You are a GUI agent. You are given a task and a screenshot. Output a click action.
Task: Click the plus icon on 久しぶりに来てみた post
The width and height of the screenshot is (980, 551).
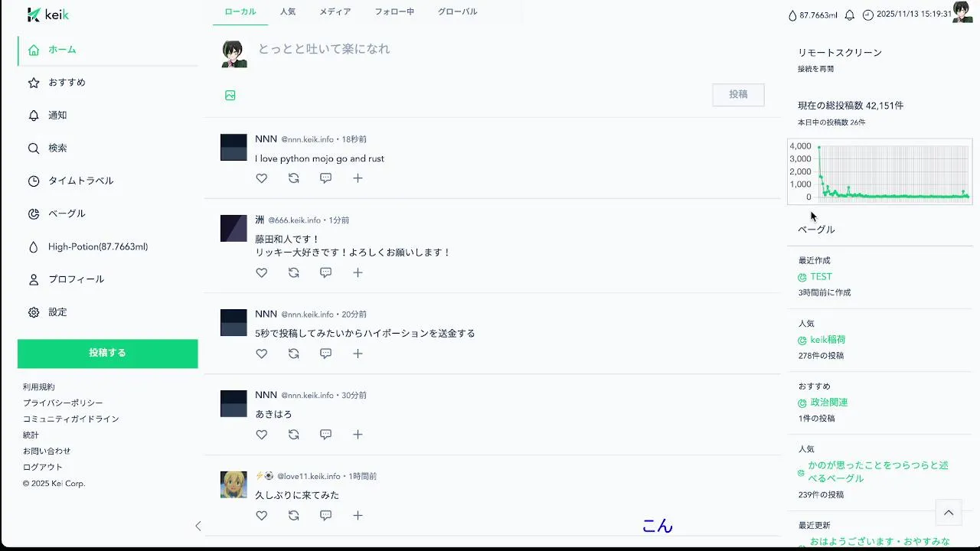click(358, 515)
